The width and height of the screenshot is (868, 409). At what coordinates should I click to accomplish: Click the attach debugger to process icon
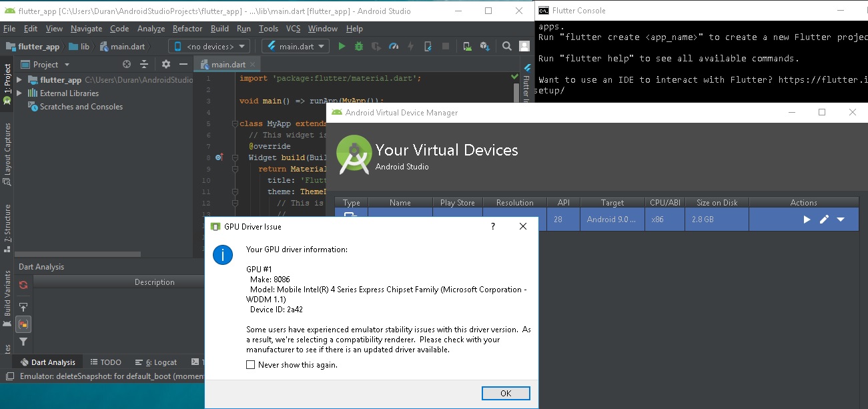point(428,46)
